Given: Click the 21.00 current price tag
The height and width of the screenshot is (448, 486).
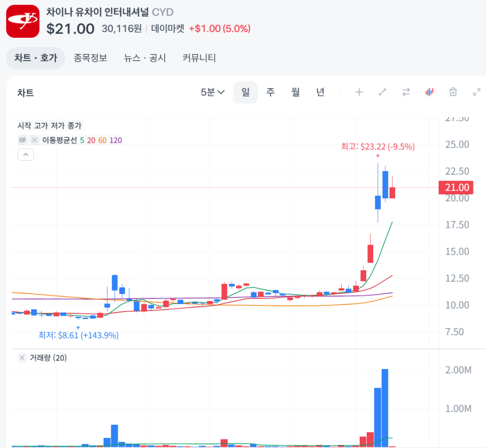Looking at the screenshot, I should pos(456,188).
